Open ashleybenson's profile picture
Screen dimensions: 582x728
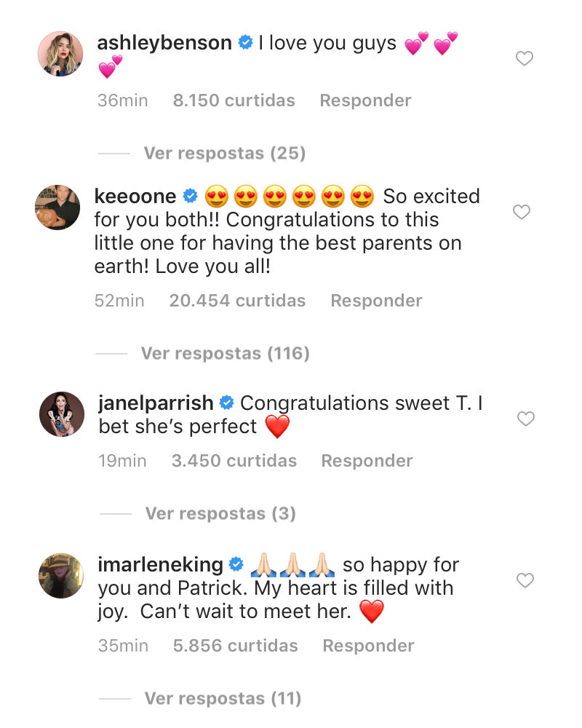[60, 54]
